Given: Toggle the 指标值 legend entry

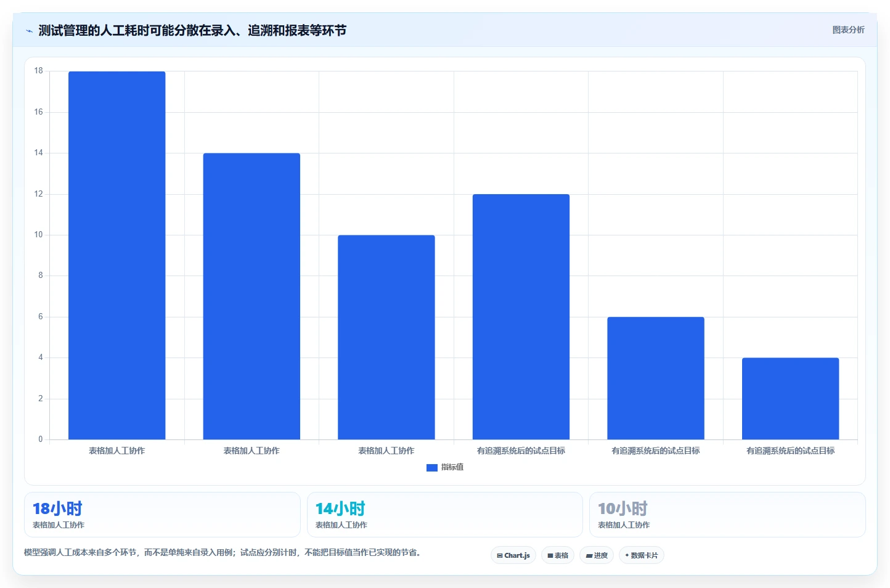Looking at the screenshot, I should point(445,467).
